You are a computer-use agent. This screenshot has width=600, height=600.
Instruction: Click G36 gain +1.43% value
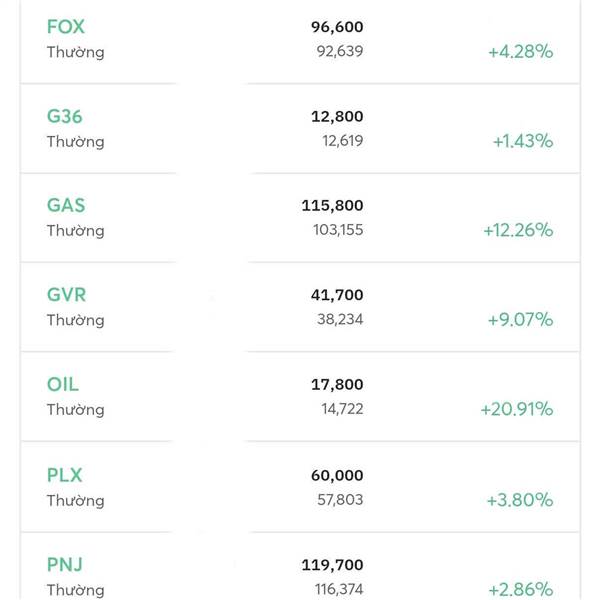[x=522, y=141]
